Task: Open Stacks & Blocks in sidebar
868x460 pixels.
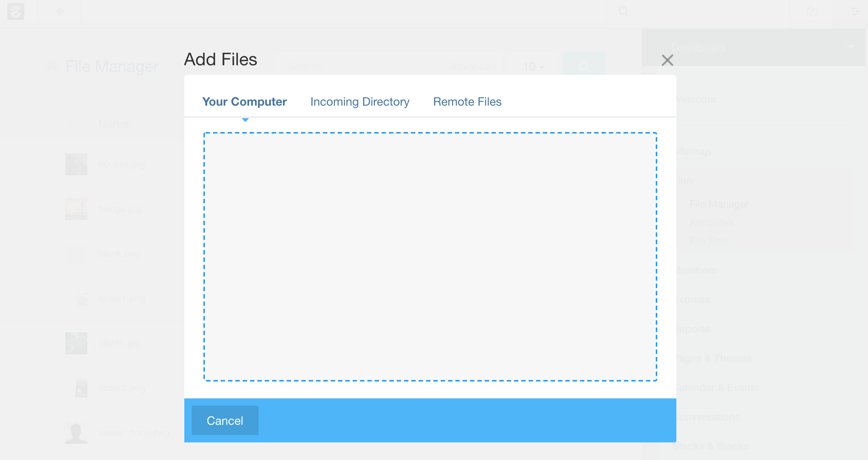Action: 710,446
